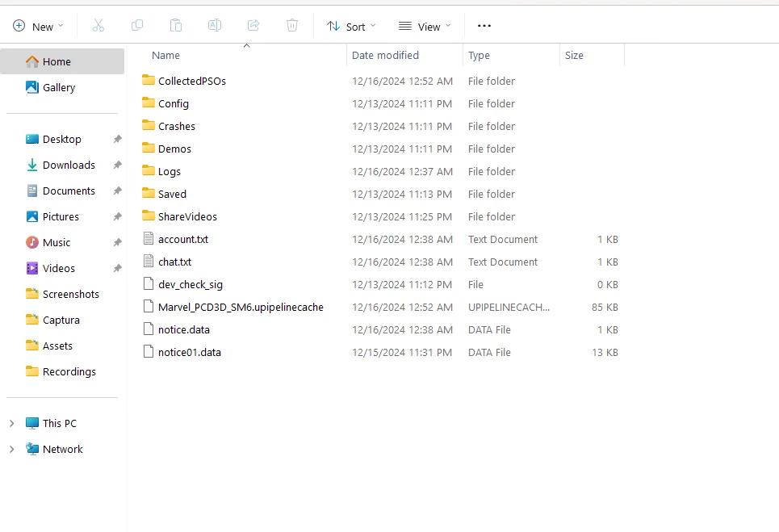Image resolution: width=779 pixels, height=532 pixels.
Task: Click the 0 KB size cell
Action: (607, 285)
